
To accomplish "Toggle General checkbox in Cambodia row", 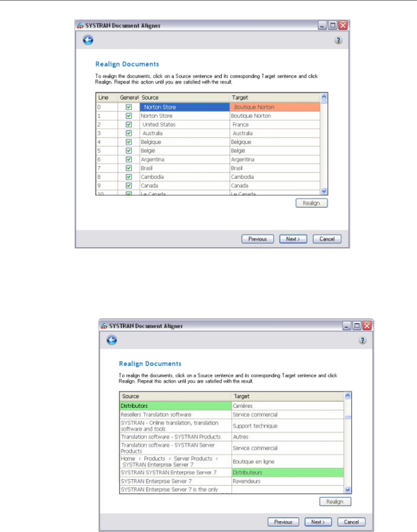I will (129, 177).
